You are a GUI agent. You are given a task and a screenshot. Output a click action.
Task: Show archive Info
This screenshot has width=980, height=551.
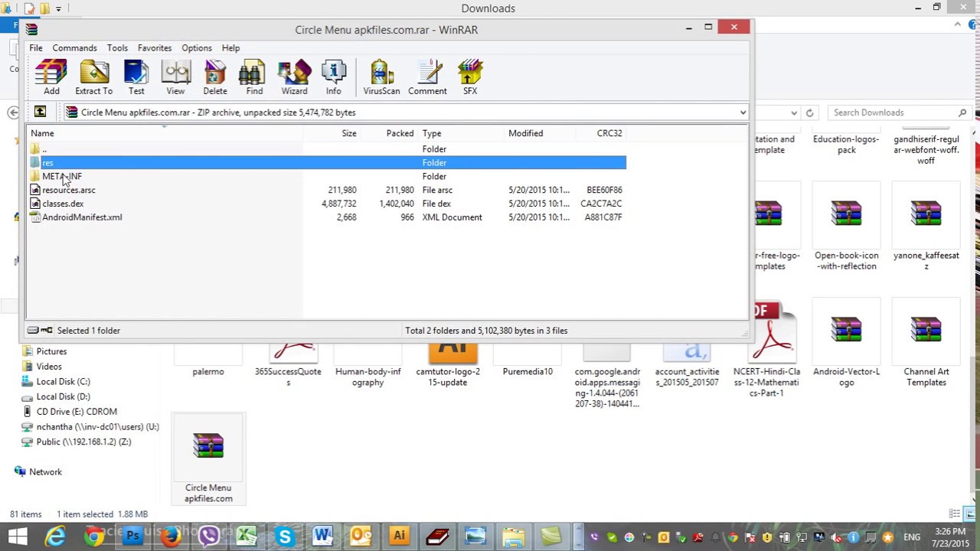[x=333, y=77]
